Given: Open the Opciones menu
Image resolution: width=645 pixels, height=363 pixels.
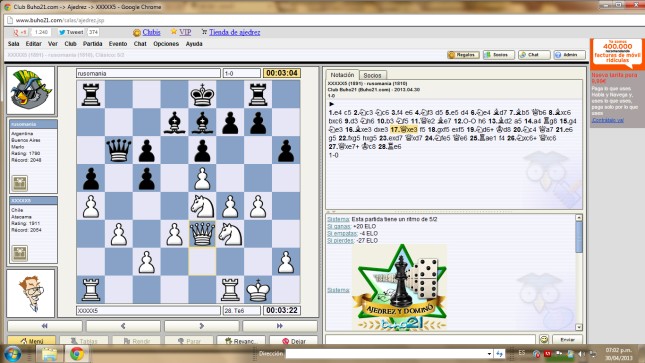Looking at the screenshot, I should click(166, 44).
